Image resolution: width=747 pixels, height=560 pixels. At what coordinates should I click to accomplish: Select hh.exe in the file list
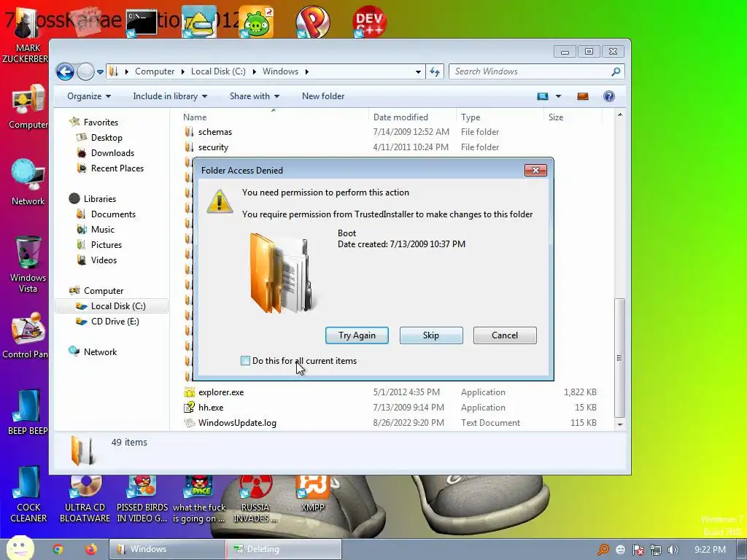(x=391, y=408)
